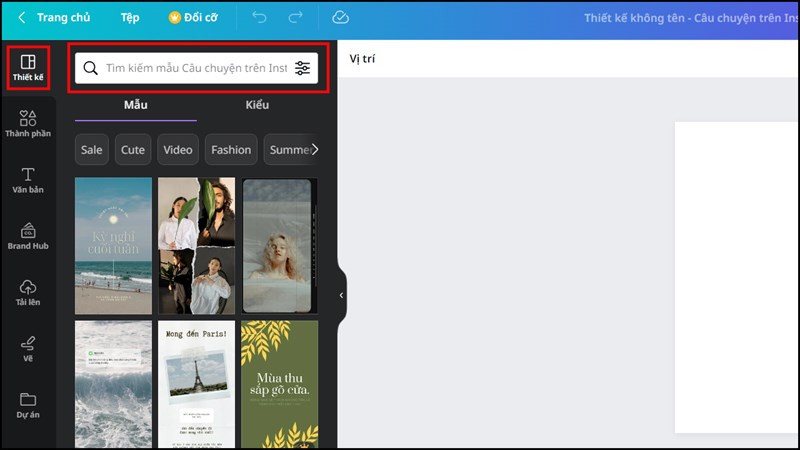Choose the blonde woman portrait template
Screen dimensions: 800x450
coord(280,246)
